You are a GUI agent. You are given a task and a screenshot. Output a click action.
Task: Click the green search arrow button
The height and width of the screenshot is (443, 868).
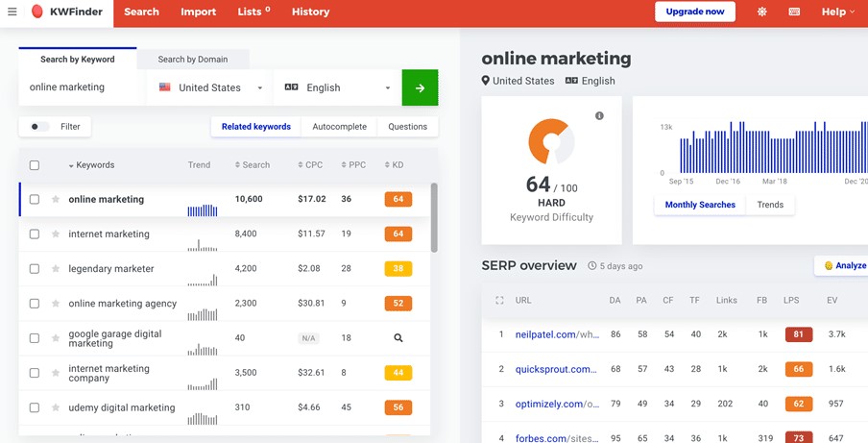[x=421, y=87]
